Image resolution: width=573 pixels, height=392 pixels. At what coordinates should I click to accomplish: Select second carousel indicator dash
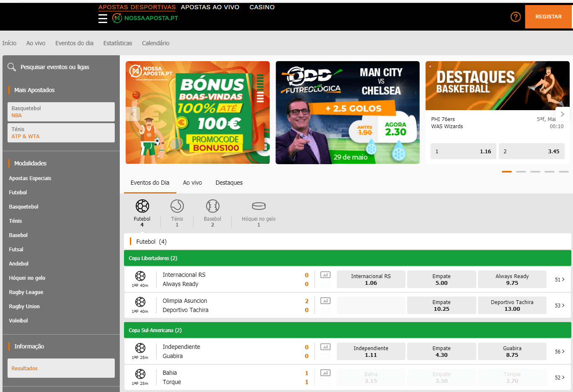point(521,172)
